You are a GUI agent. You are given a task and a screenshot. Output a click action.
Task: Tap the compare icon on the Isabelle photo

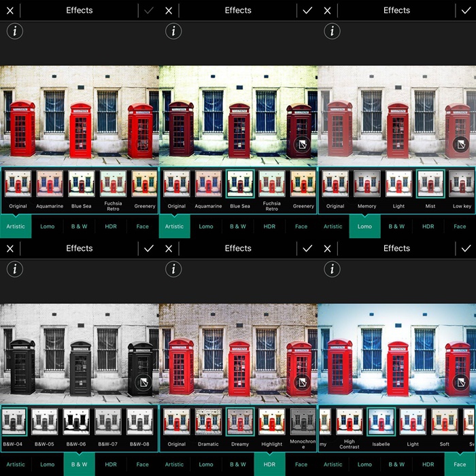461,383
